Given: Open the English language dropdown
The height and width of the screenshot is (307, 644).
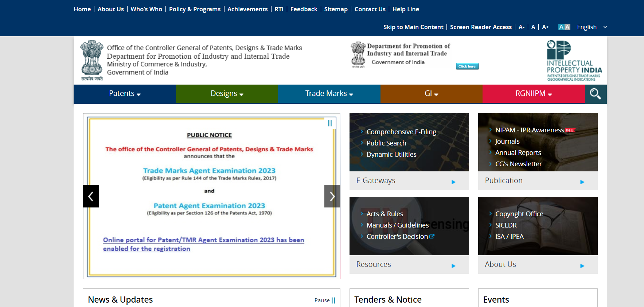Looking at the screenshot, I should click(592, 27).
